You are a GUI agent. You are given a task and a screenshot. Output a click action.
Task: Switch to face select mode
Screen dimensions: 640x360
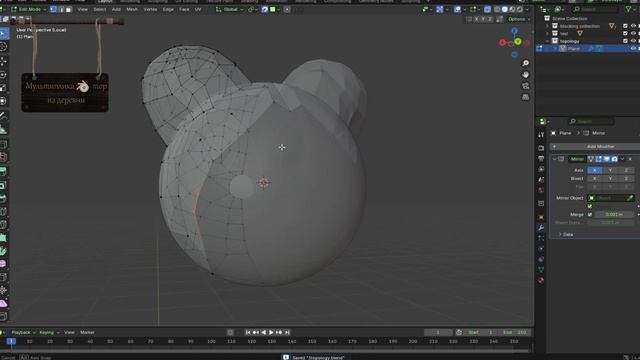pyautogui.click(x=69, y=9)
